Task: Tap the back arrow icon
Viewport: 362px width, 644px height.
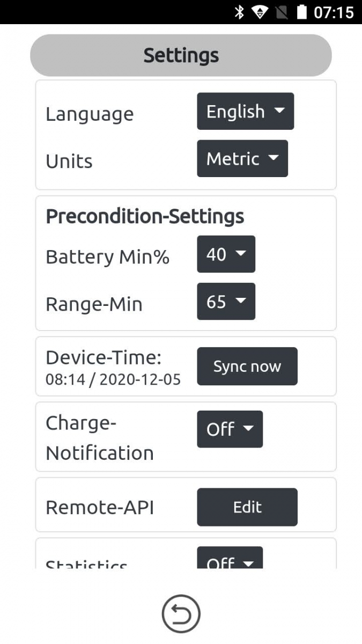Action: click(x=181, y=613)
